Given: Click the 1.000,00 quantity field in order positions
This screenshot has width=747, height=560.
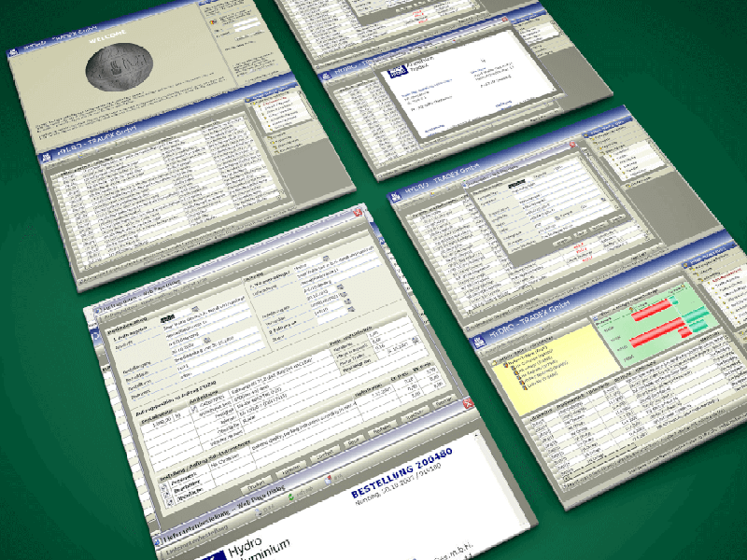Looking at the screenshot, I should [158, 422].
